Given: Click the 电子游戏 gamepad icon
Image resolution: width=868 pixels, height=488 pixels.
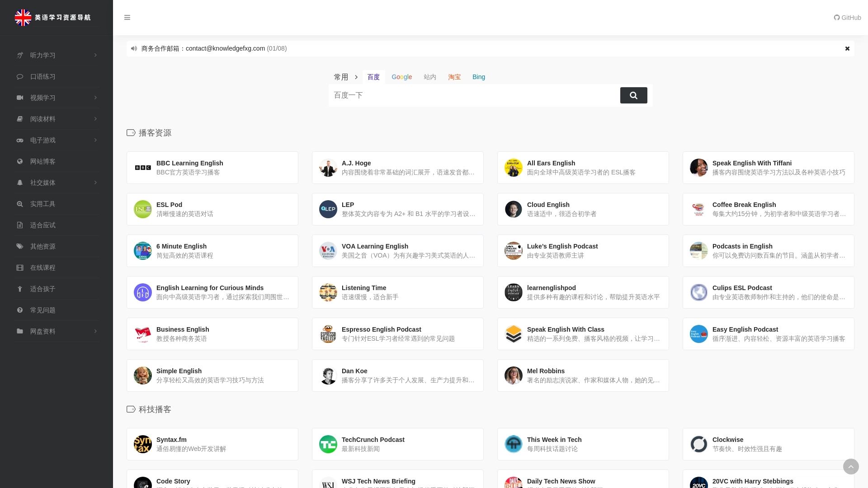Looking at the screenshot, I should 20,140.
